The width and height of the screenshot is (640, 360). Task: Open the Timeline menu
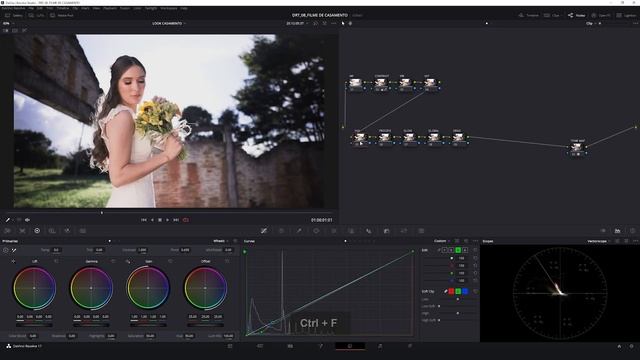63,8
